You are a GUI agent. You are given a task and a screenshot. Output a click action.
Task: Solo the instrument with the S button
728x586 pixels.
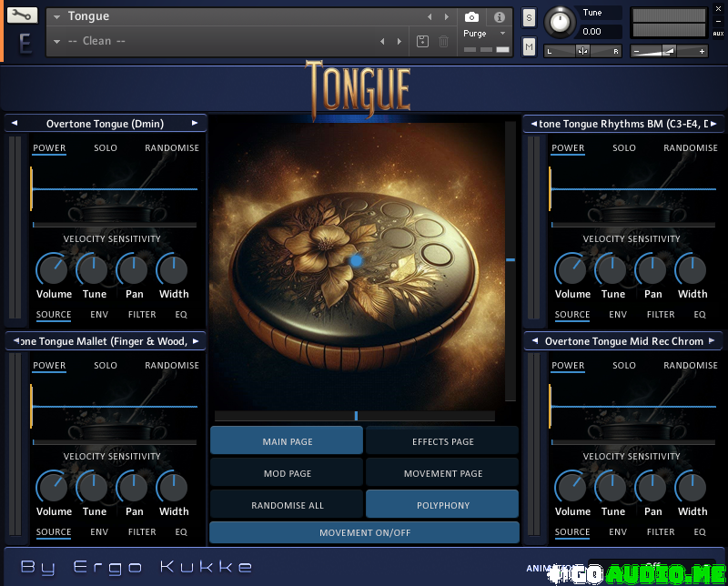529,18
